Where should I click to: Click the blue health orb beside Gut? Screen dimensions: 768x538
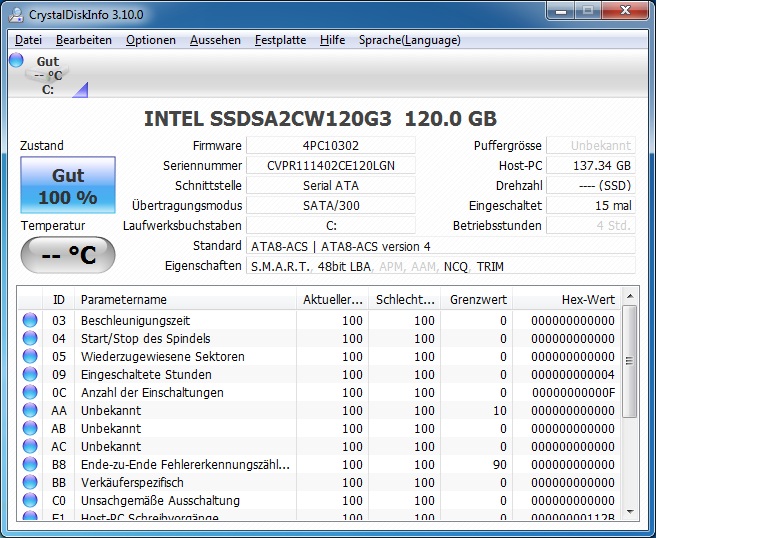coord(17,60)
